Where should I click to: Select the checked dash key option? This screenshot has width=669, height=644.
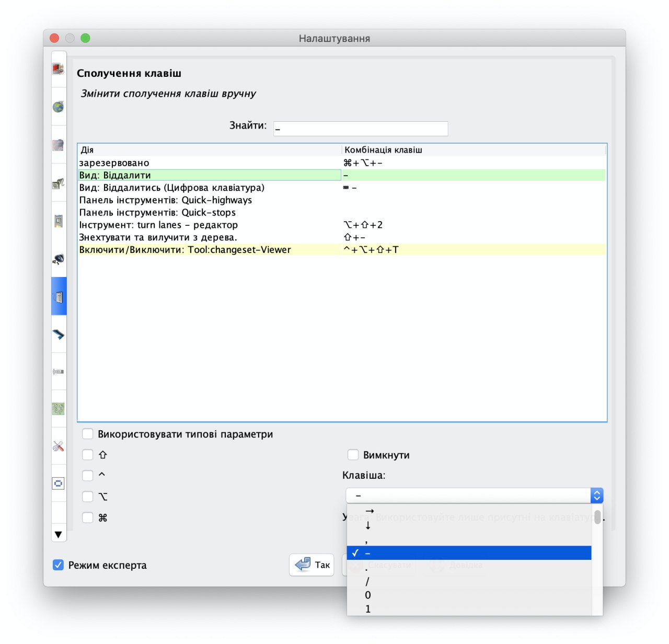pyautogui.click(x=469, y=553)
